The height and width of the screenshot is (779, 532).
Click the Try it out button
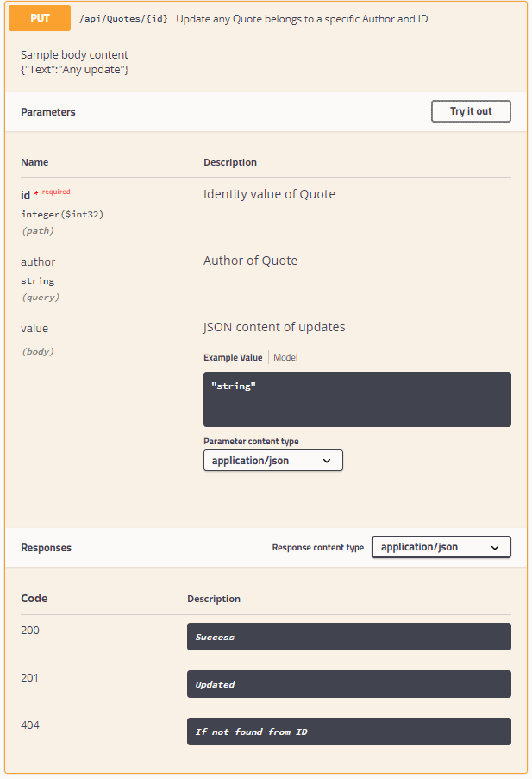click(471, 111)
